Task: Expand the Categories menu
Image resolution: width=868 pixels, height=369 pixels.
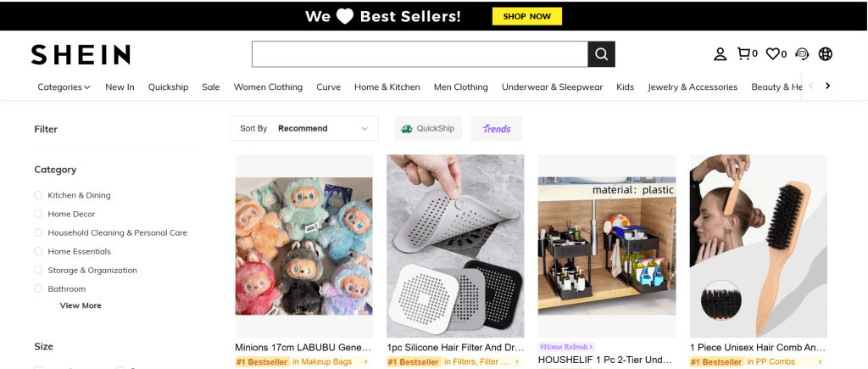Action: click(64, 87)
